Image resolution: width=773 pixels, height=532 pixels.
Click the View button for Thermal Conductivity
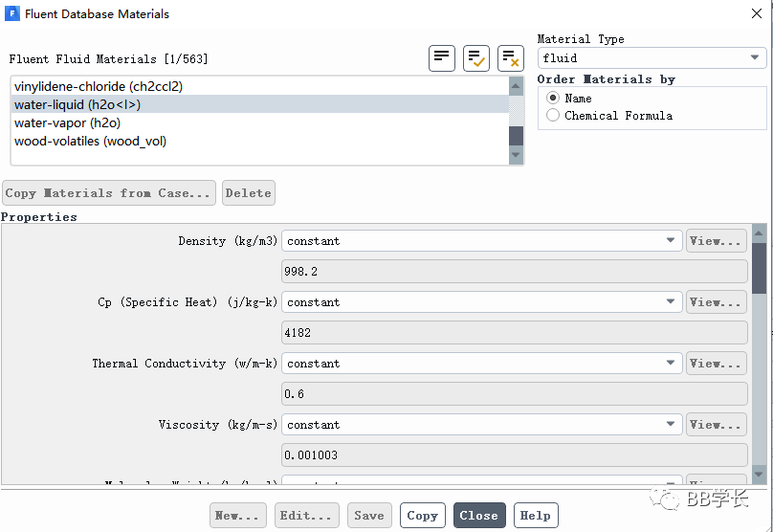[716, 364]
